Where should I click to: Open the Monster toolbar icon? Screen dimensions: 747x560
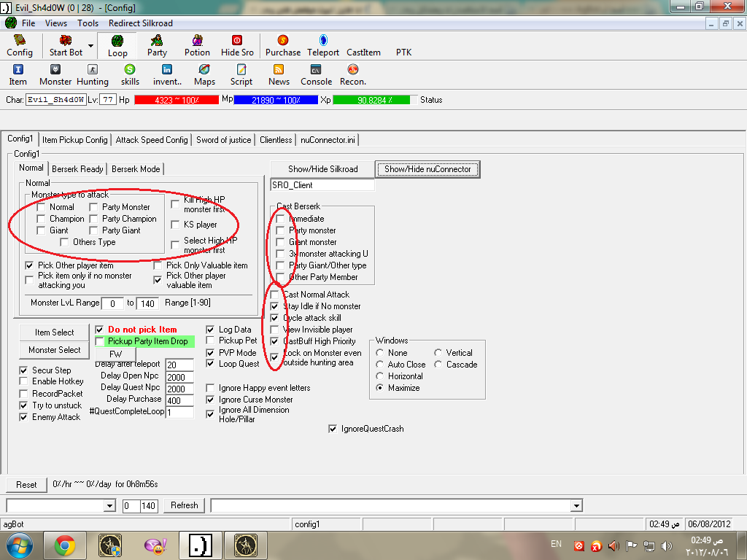55,75
